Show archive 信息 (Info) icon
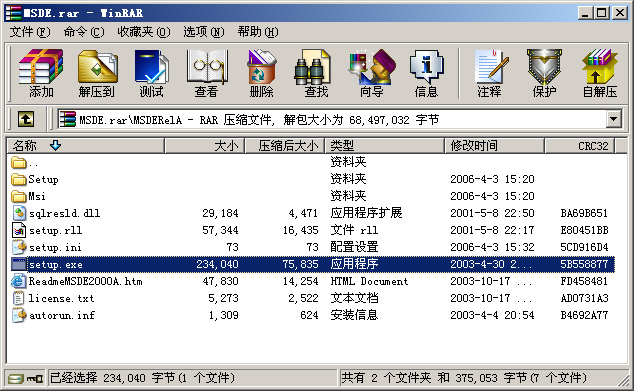Image resolution: width=634 pixels, height=391 pixels. point(426,73)
